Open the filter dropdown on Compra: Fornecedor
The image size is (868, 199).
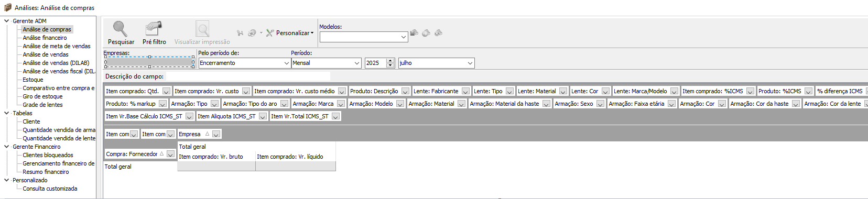[170, 154]
